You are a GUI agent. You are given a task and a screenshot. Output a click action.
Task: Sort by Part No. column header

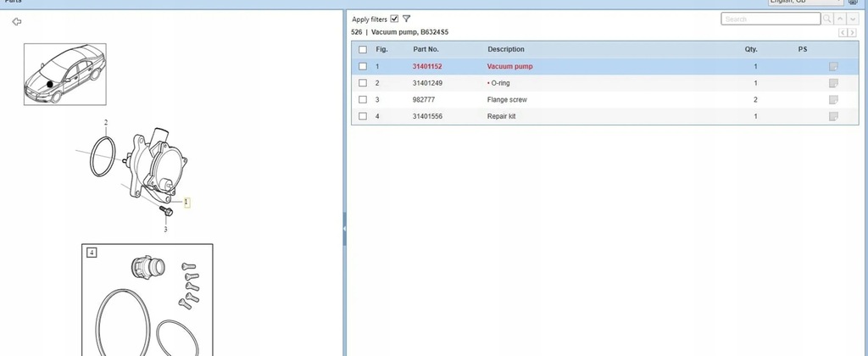[x=426, y=49]
